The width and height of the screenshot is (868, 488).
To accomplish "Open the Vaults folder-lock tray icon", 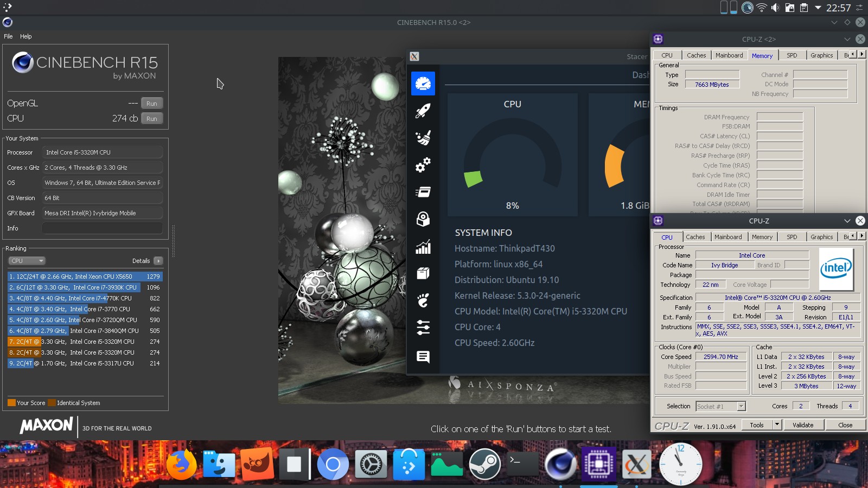I will (790, 8).
